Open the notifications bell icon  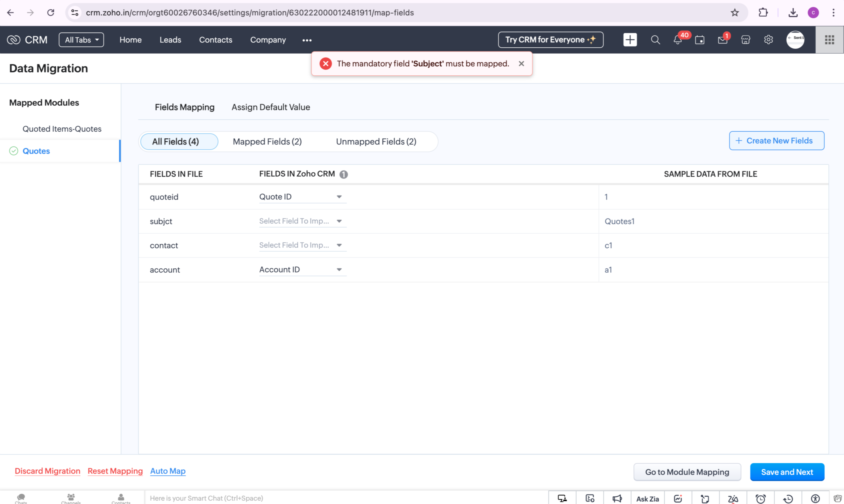click(x=677, y=40)
